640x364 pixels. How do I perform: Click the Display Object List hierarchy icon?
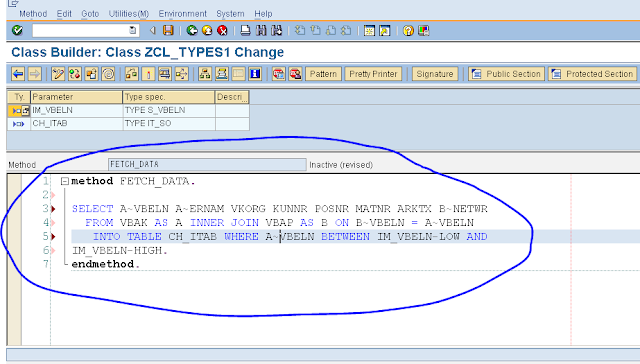pos(205,74)
